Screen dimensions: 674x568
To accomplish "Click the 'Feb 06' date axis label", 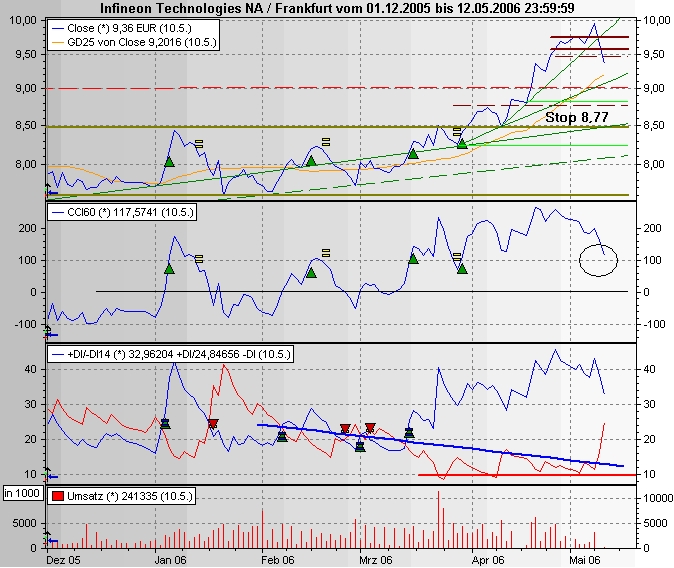I will click(278, 560).
